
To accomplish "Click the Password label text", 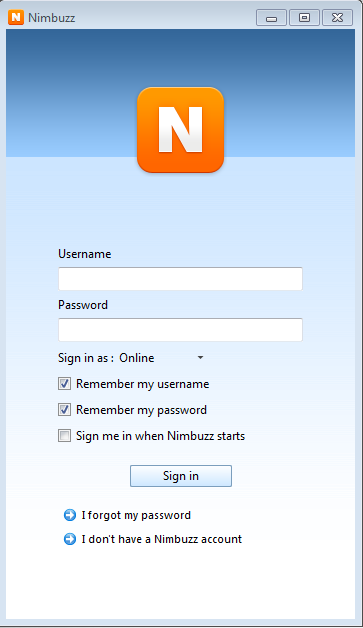I will click(x=83, y=305).
